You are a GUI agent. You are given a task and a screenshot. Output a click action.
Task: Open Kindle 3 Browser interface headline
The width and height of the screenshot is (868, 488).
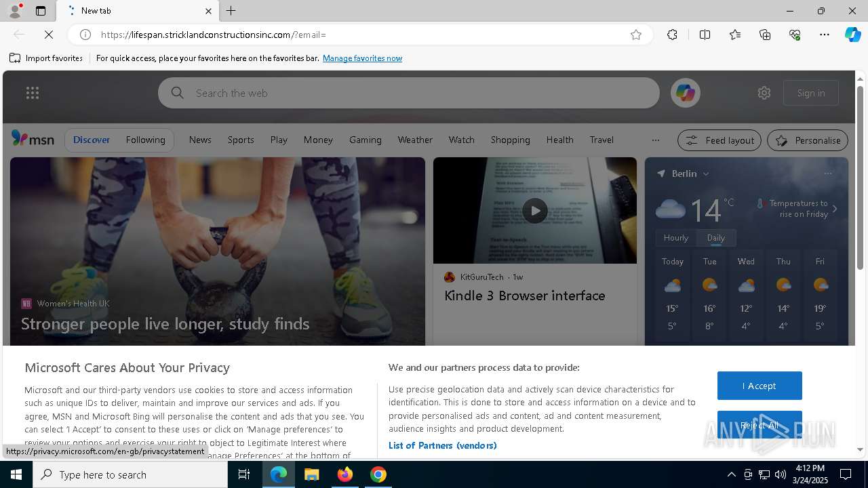coord(524,296)
